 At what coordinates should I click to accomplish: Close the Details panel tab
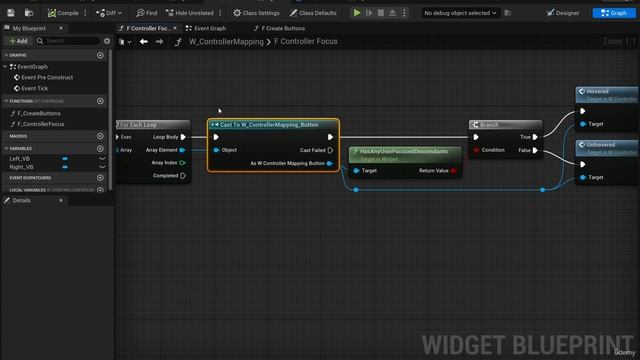coord(61,200)
